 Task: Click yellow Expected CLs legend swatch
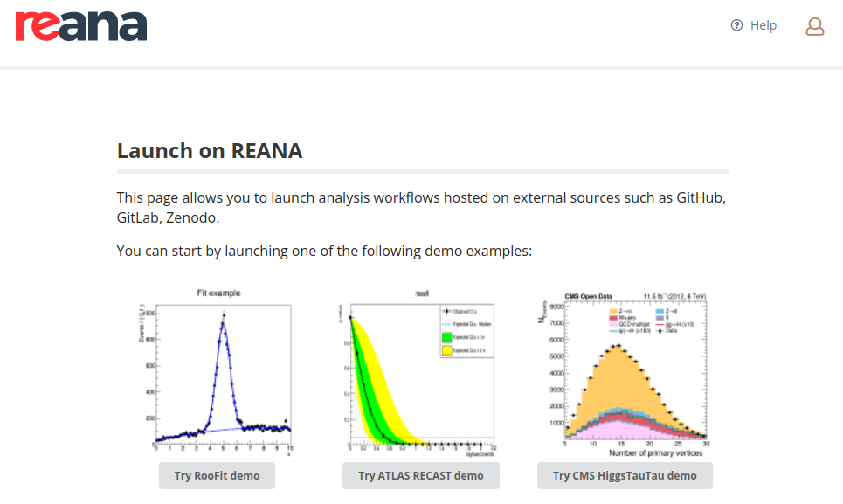click(x=446, y=350)
